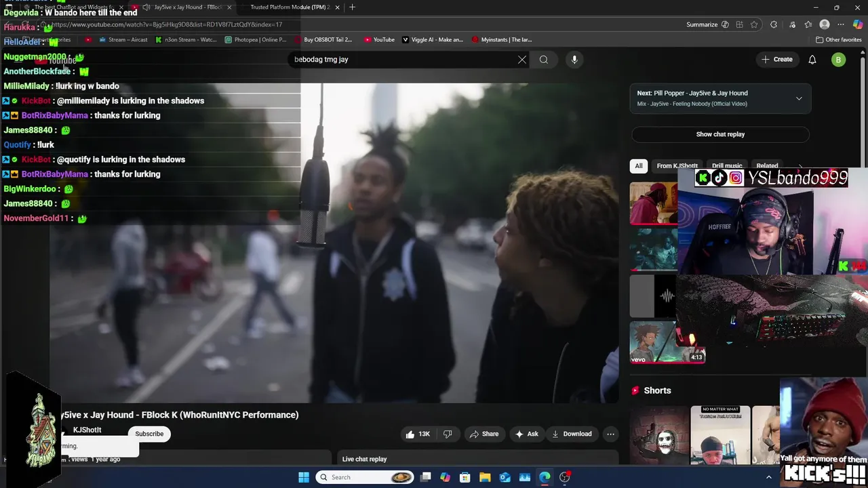Open the 'NO MATTER WHAT' Shorts thumbnail
Image resolution: width=868 pixels, height=488 pixels.
720,435
